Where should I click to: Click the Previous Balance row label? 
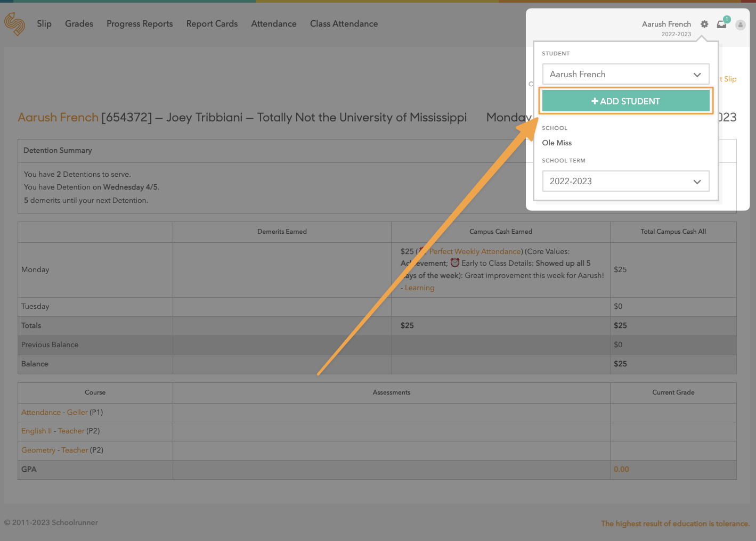pos(50,345)
